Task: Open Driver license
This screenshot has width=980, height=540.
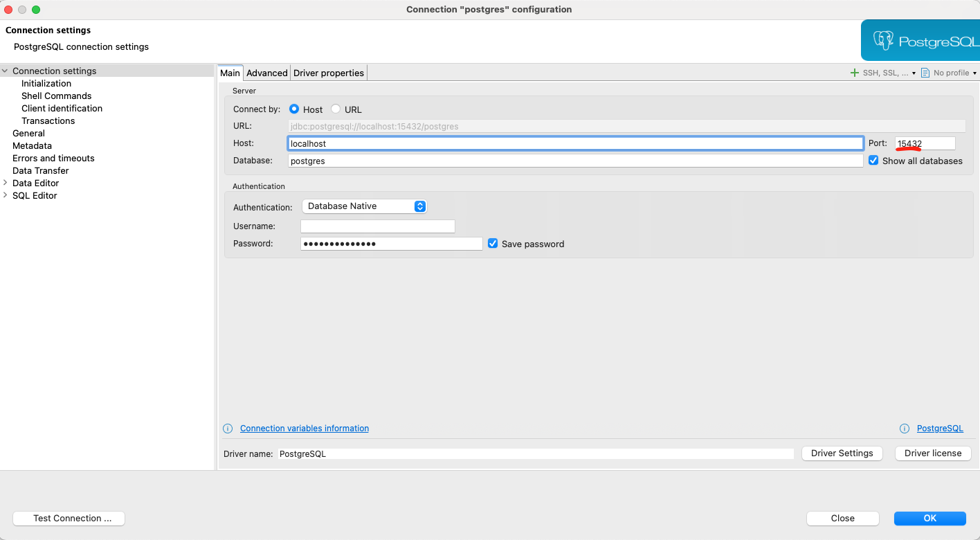Action: click(933, 453)
